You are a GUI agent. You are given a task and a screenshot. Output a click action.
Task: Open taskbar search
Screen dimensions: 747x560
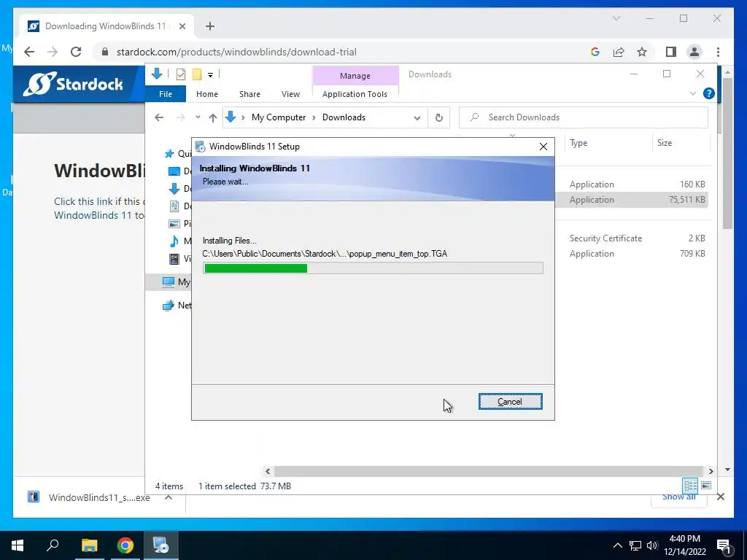pyautogui.click(x=53, y=545)
